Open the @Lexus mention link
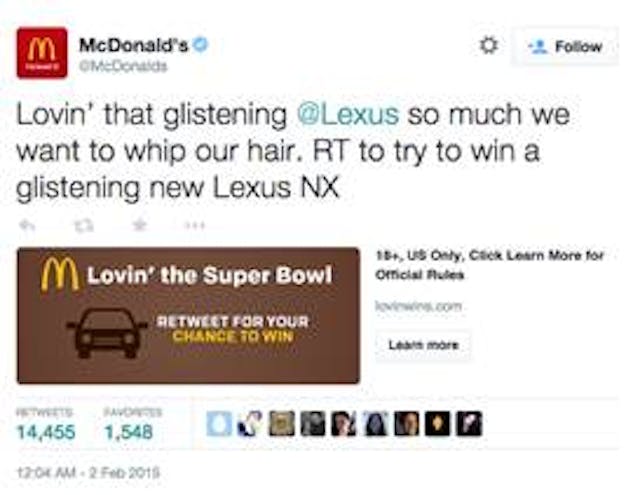640x495 pixels. pyautogui.click(x=348, y=114)
